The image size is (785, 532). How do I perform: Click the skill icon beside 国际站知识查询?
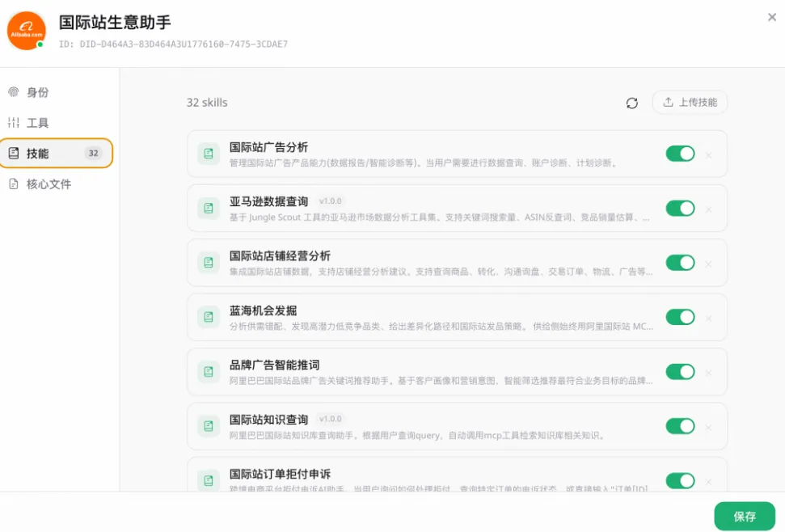pyautogui.click(x=209, y=426)
